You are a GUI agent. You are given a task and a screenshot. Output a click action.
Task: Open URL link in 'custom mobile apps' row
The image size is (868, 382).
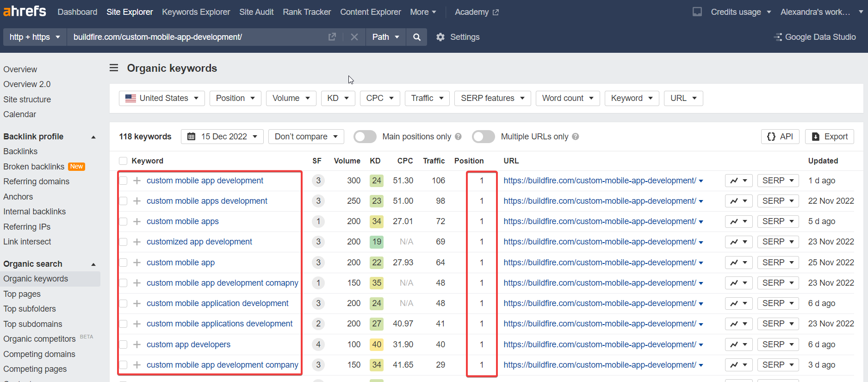[600, 221]
